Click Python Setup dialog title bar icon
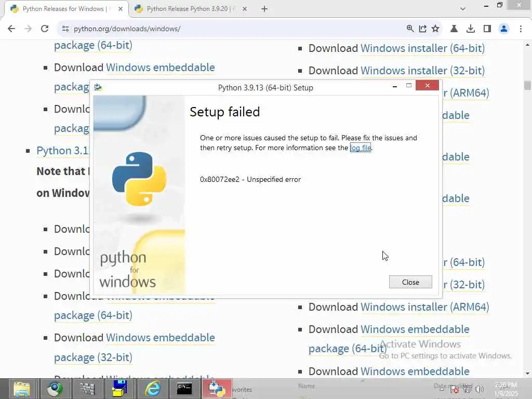Screen dimensions: 532x399 click(x=98, y=87)
